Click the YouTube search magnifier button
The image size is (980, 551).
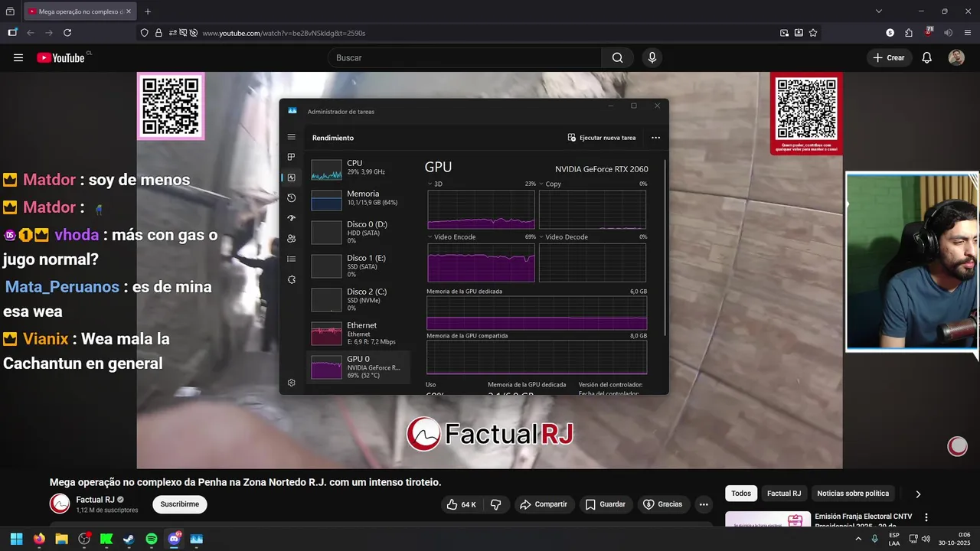pyautogui.click(x=617, y=57)
